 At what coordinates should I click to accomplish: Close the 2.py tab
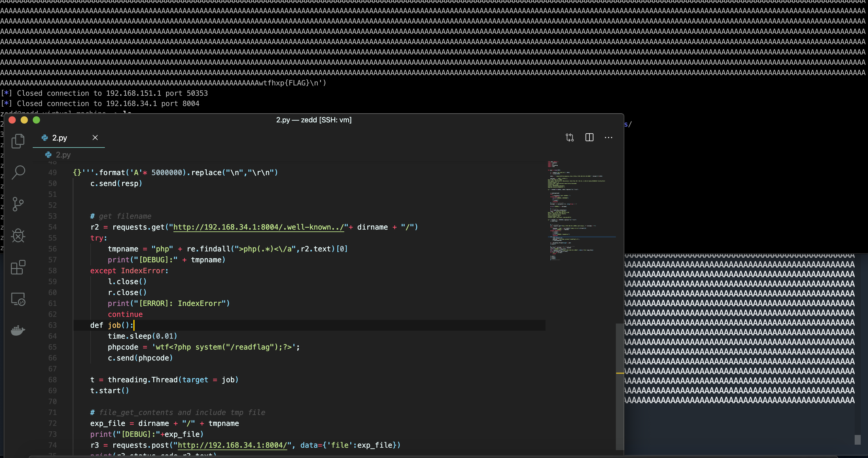coord(95,138)
